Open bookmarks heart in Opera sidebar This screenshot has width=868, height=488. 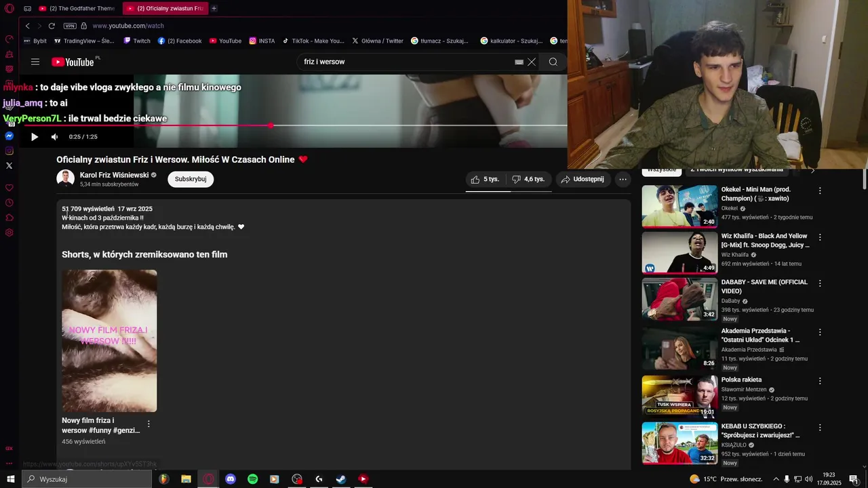9,188
